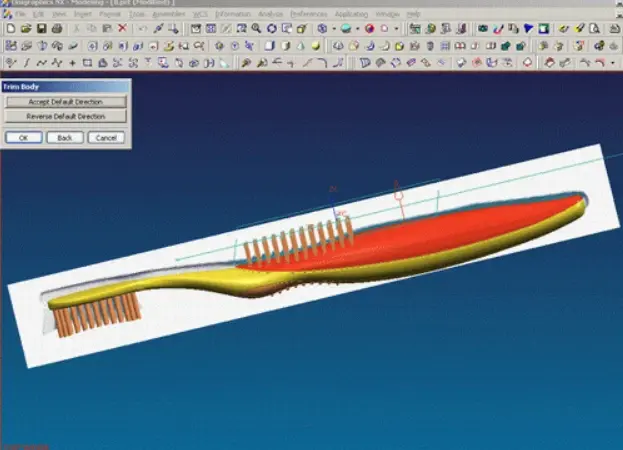
Task: Select the Rotate view icon
Action: (x=272, y=28)
